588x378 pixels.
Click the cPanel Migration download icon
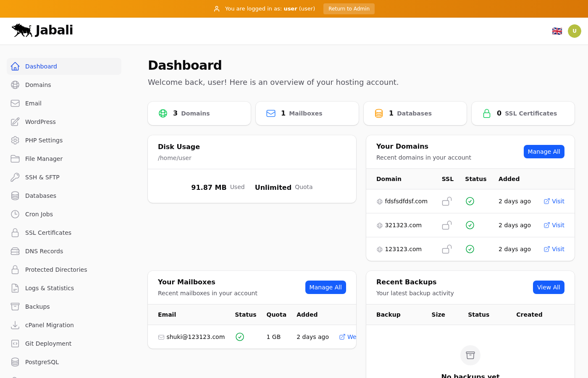click(x=15, y=325)
